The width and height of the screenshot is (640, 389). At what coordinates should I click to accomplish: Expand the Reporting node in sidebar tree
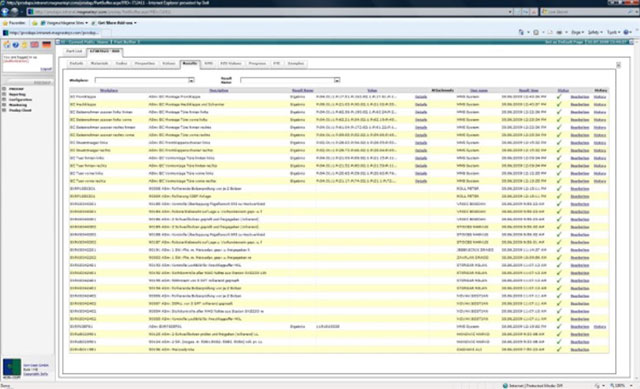tap(4, 94)
